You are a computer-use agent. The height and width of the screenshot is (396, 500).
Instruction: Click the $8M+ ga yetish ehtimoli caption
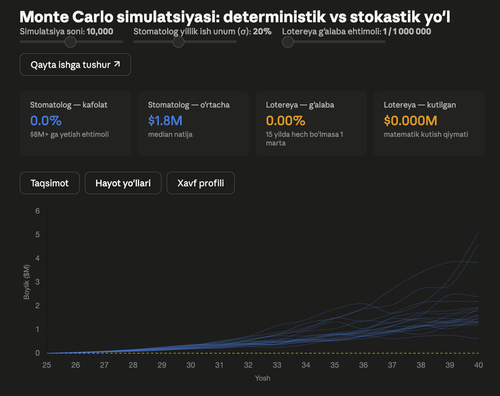(69, 134)
